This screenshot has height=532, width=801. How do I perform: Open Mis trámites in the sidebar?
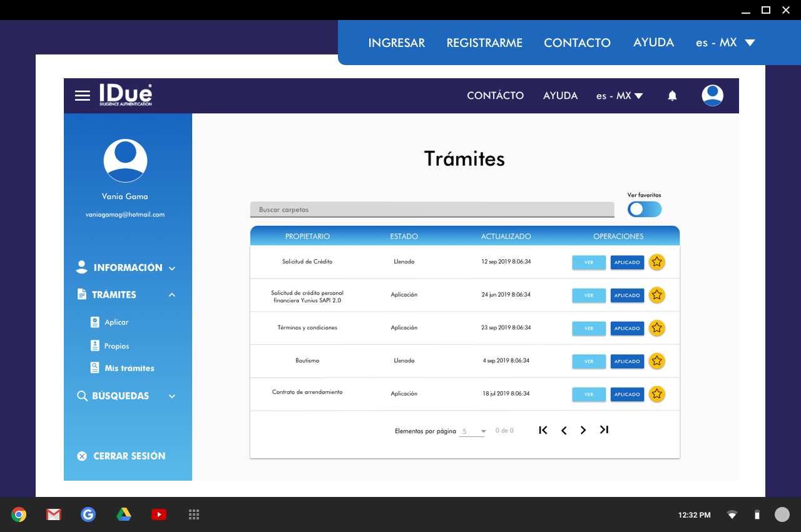(129, 368)
